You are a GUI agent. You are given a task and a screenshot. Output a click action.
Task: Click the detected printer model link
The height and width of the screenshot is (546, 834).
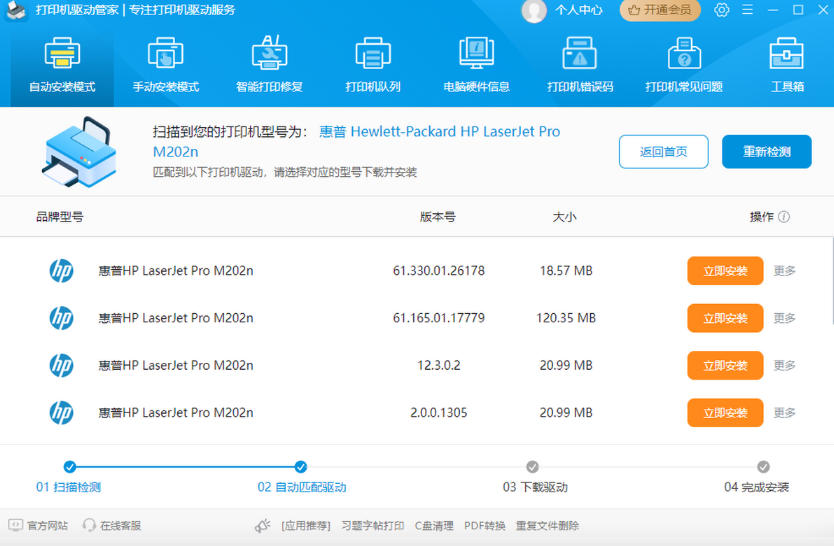pos(356,141)
